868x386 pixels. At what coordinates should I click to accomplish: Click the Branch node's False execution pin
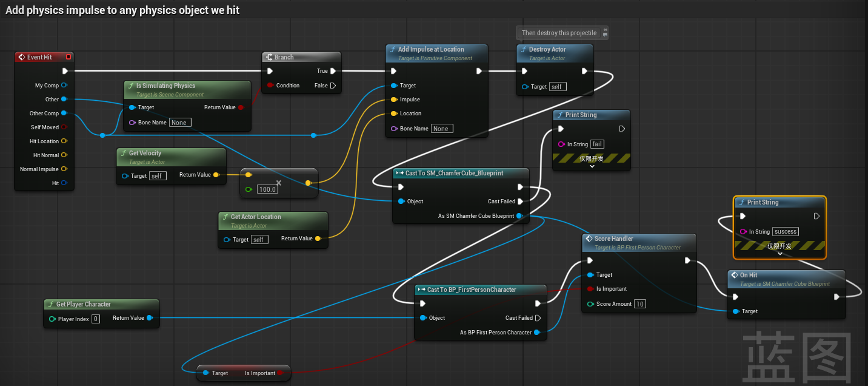tap(333, 86)
